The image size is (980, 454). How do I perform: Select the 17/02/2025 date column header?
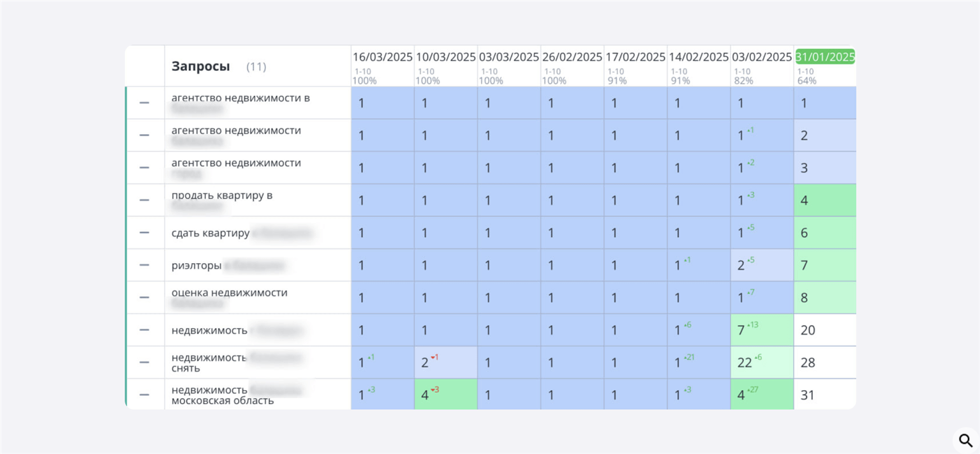pos(635,57)
